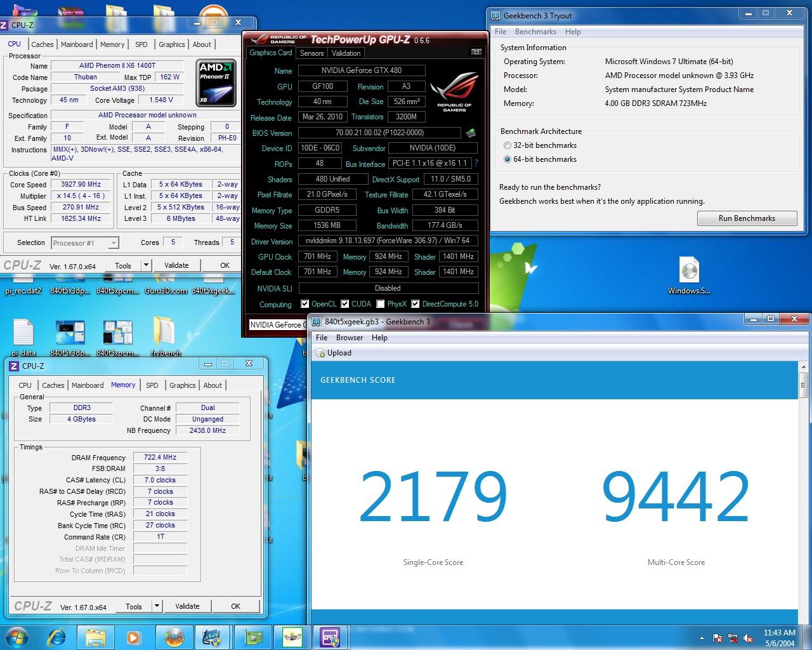The image size is (812, 650).
Task: Open Caches tab in upper CPU-Z window
Action: (x=43, y=44)
